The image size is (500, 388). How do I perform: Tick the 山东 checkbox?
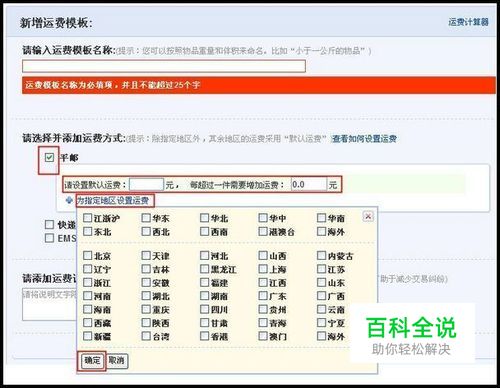tap(321, 283)
